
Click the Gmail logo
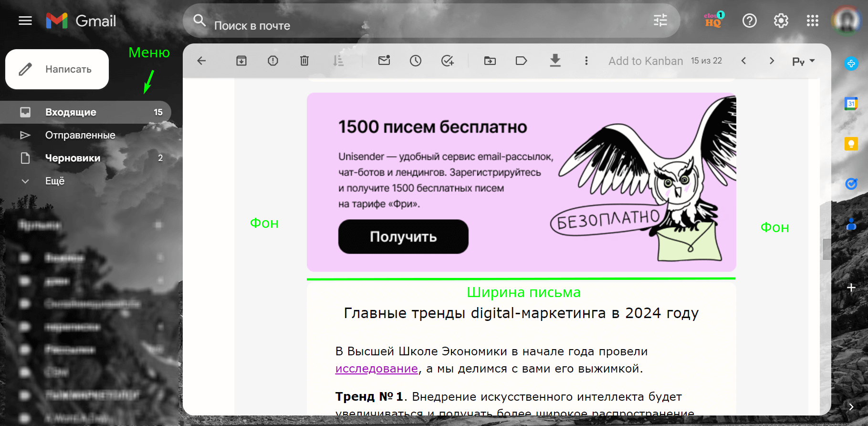click(81, 21)
